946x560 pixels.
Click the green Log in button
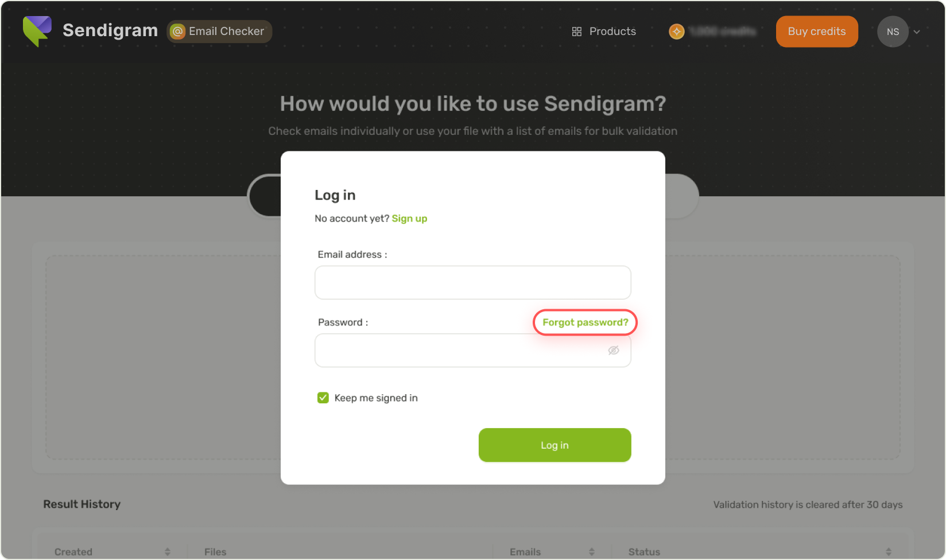coord(555,445)
